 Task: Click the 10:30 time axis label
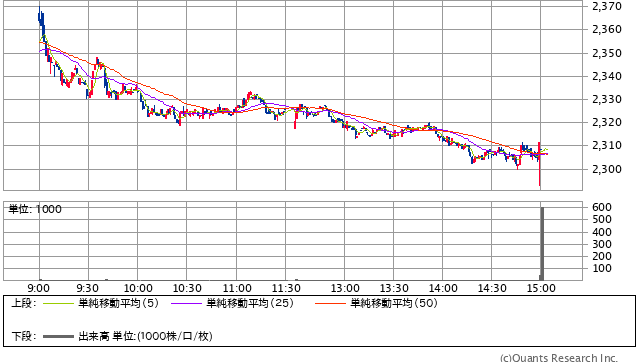[187, 288]
